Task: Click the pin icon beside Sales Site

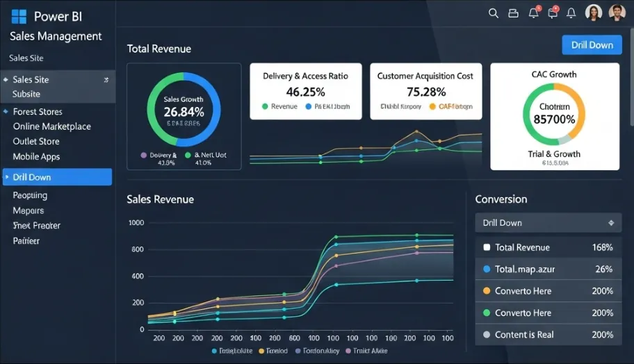Action: (x=106, y=80)
